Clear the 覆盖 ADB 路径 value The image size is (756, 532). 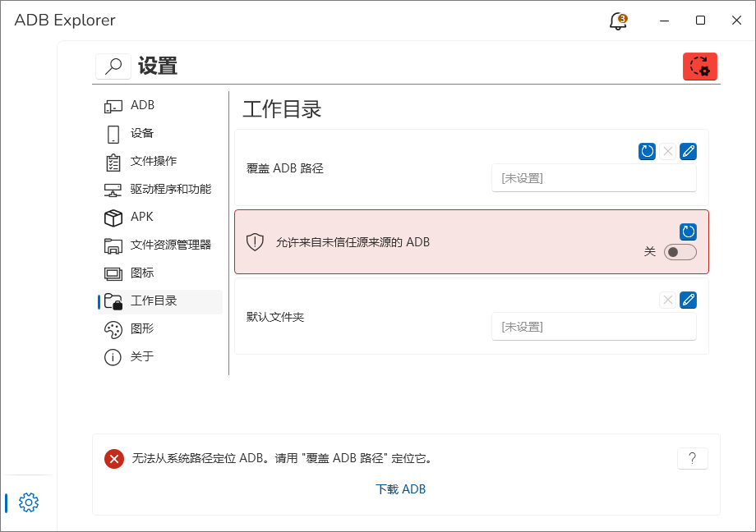(x=668, y=151)
